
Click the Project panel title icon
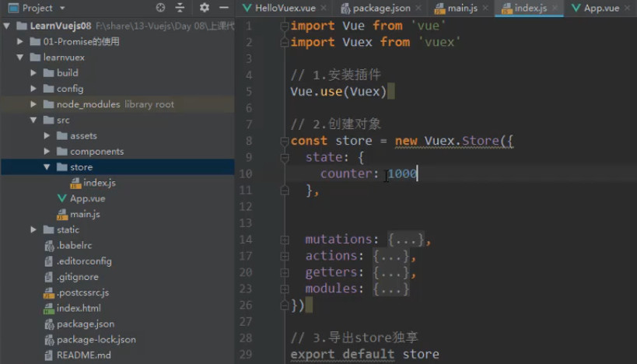[13, 8]
